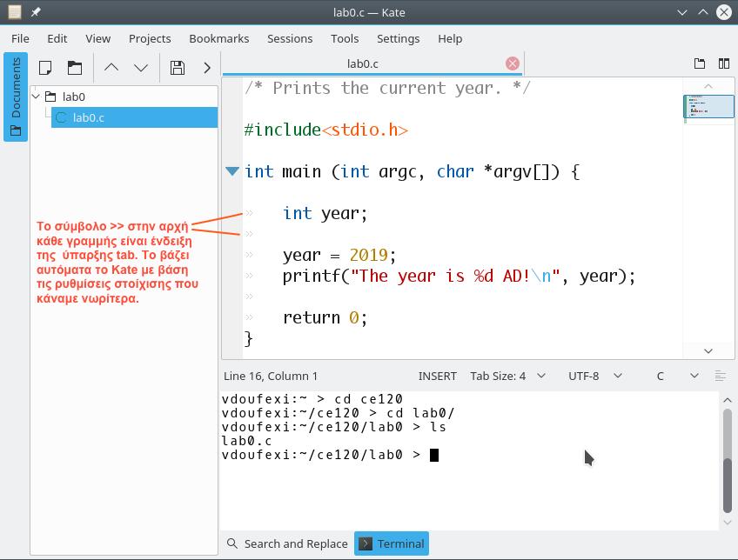This screenshot has width=738, height=560.
Task: Click the comment 'Prints the current year.'
Action: (387, 88)
